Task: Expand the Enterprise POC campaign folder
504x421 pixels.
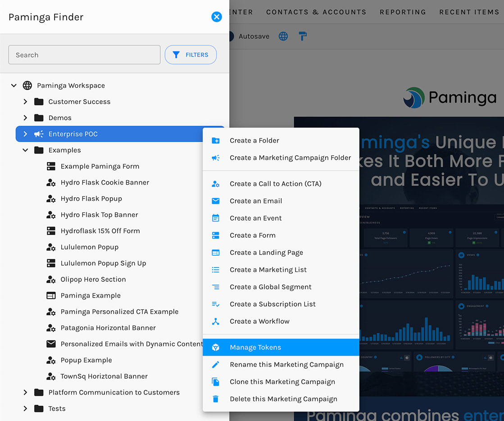Action: (25, 134)
